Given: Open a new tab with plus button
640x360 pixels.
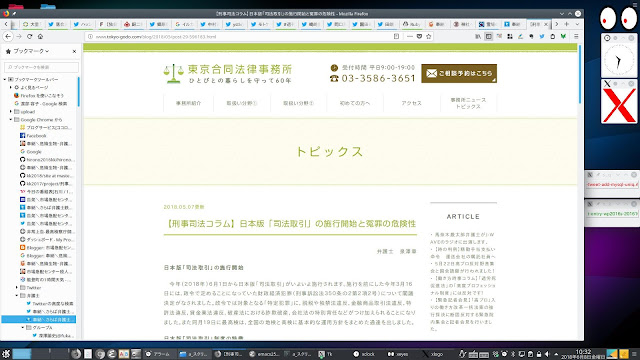Looking at the screenshot, I should pos(567,24).
